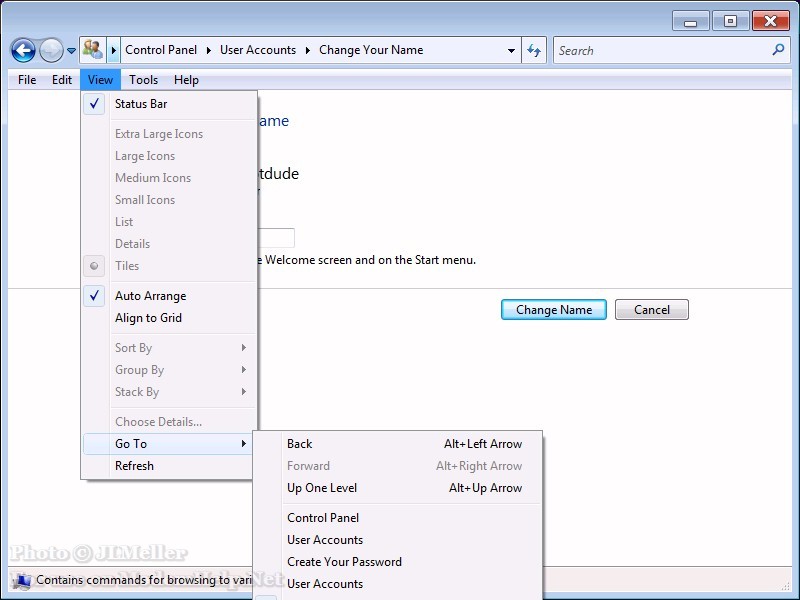The height and width of the screenshot is (600, 800).
Task: Expand the Group By submenu
Action: 169,370
